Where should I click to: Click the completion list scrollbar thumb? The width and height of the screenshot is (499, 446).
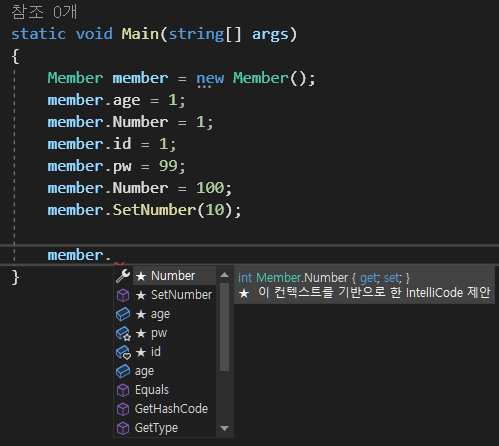[225, 327]
